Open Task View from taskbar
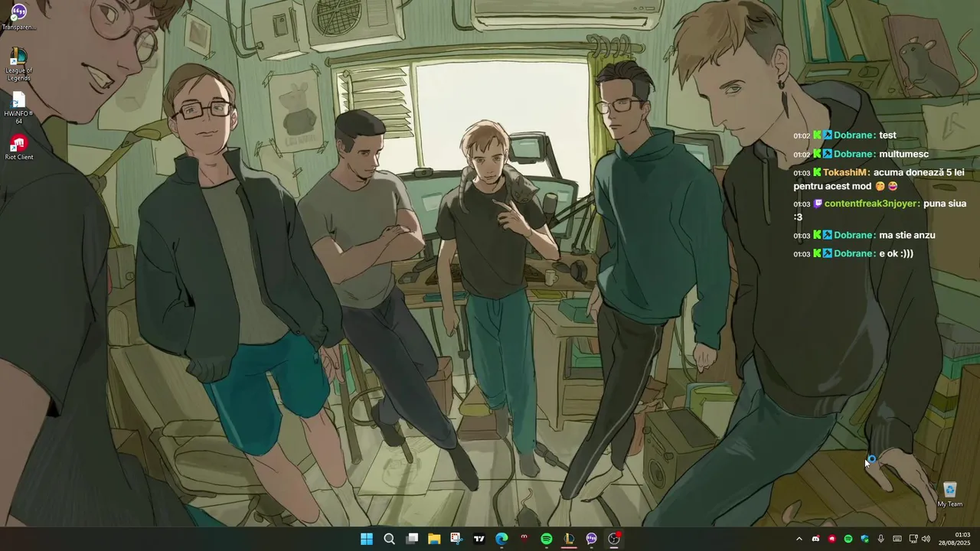Viewport: 980px width, 551px height. pos(412,539)
